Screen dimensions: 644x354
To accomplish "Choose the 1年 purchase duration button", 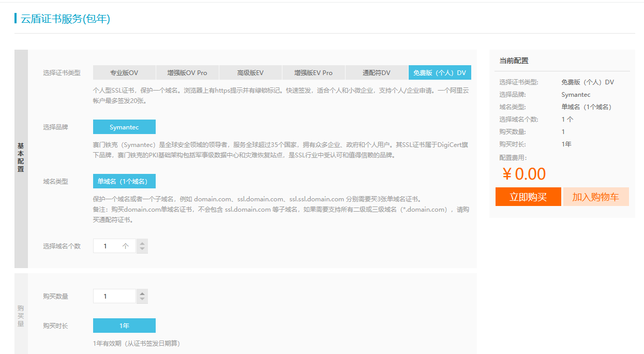I will 124,326.
